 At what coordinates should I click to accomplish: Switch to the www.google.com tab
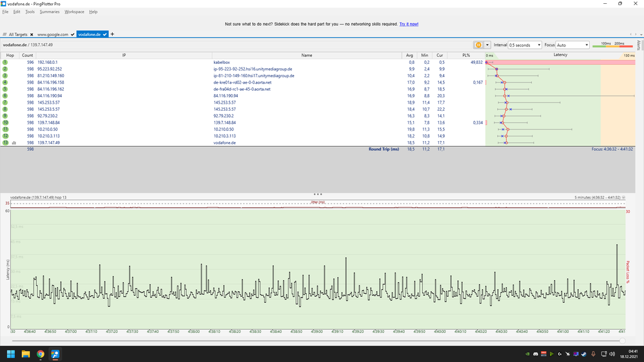pyautogui.click(x=53, y=35)
